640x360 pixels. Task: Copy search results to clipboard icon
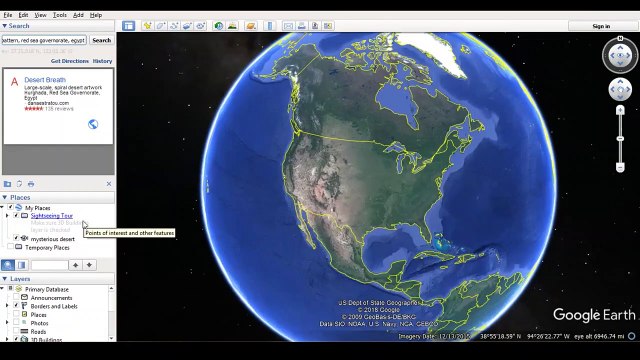coord(19,184)
